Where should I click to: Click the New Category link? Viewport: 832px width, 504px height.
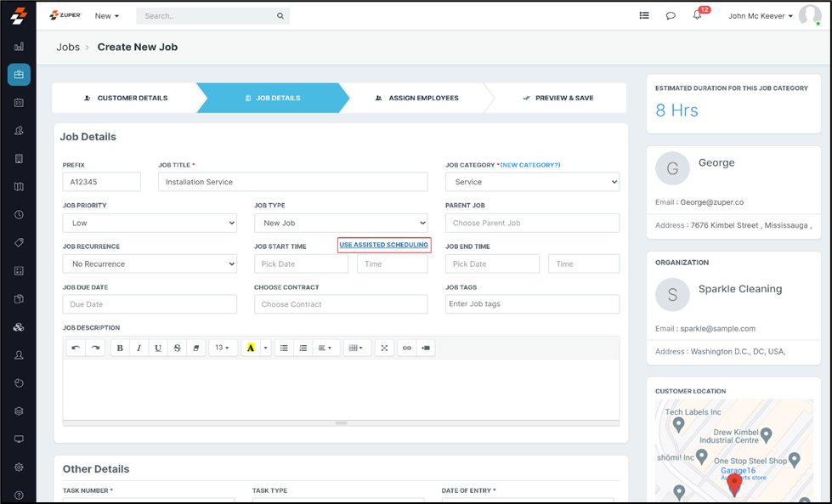(530, 165)
